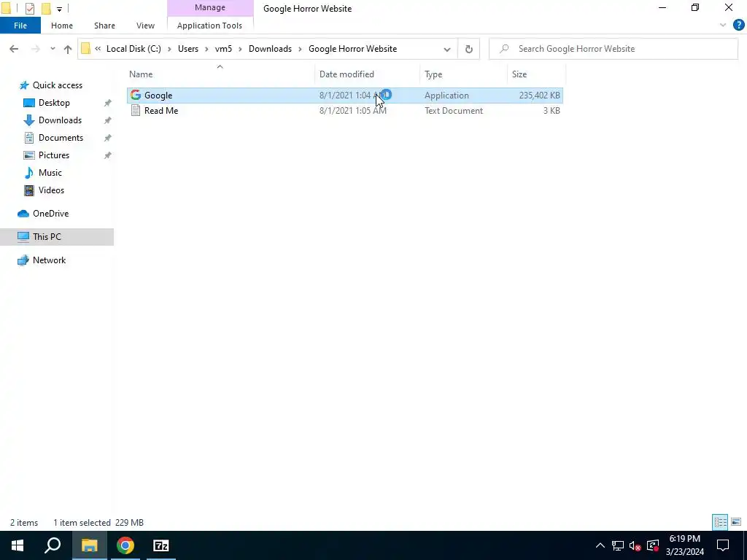The image size is (747, 560).
Task: Unpin Desktop from Quick access
Action: tap(108, 103)
